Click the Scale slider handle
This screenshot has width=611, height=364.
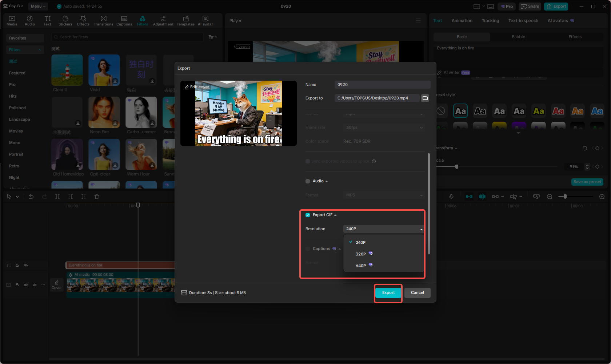click(457, 167)
